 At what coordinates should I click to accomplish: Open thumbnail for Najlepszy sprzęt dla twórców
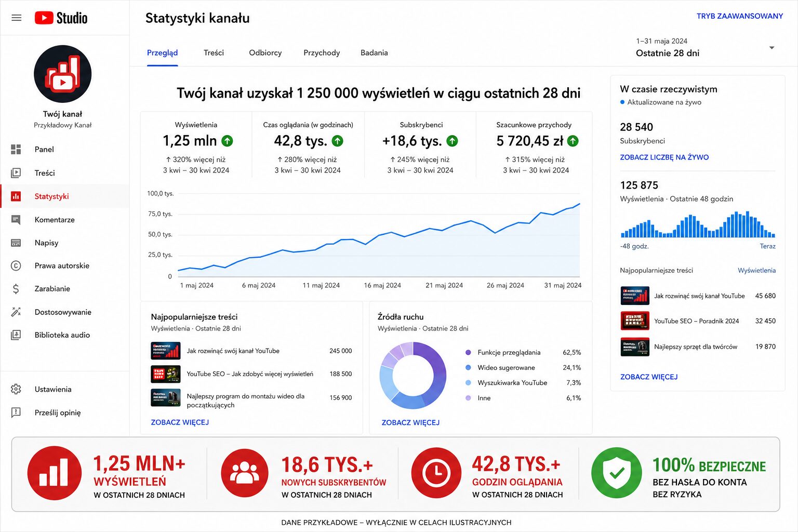point(635,347)
